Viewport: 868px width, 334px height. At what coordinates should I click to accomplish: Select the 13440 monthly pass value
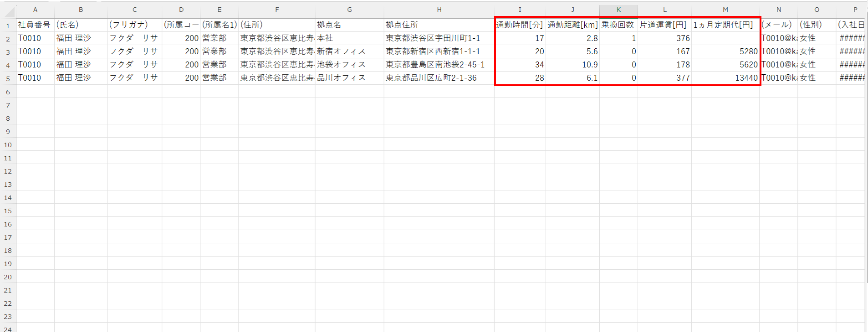[725, 78]
